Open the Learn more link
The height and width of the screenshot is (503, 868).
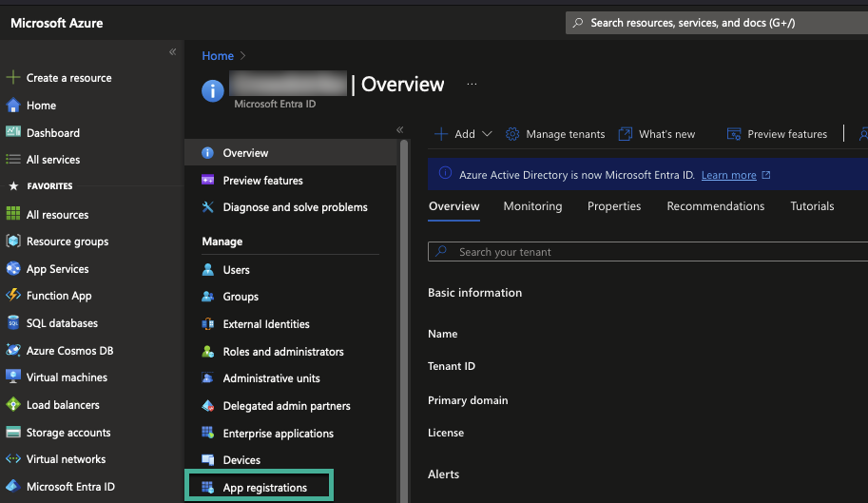click(728, 175)
